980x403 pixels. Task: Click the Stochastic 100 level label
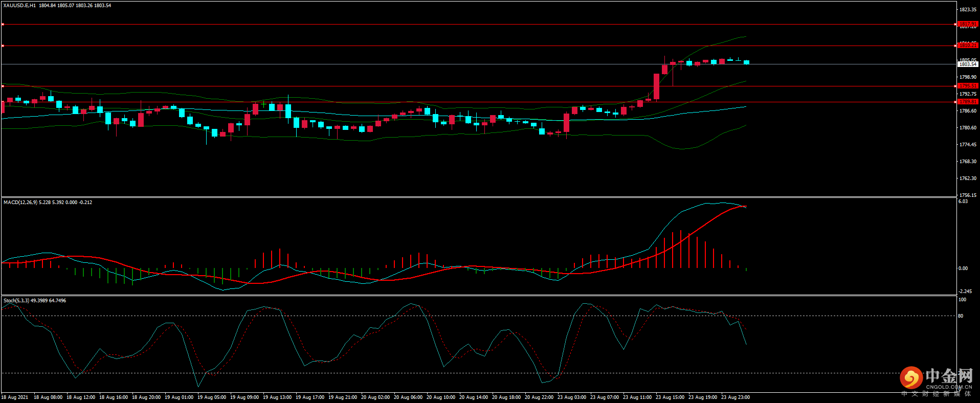point(962,300)
